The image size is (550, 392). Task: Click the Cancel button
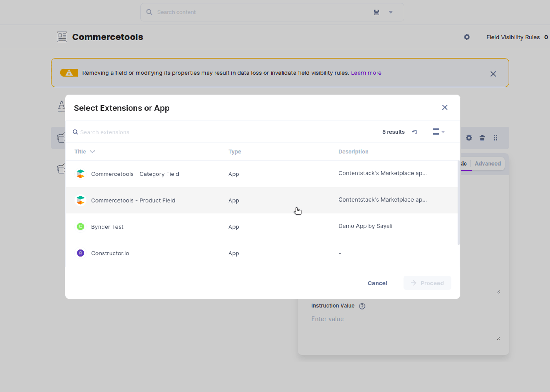click(x=377, y=283)
